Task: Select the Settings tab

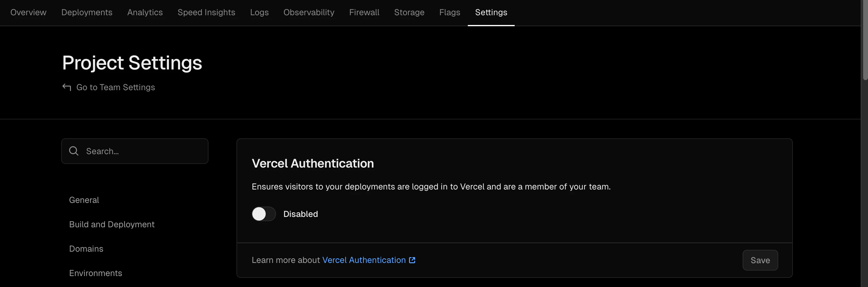Action: click(x=491, y=12)
